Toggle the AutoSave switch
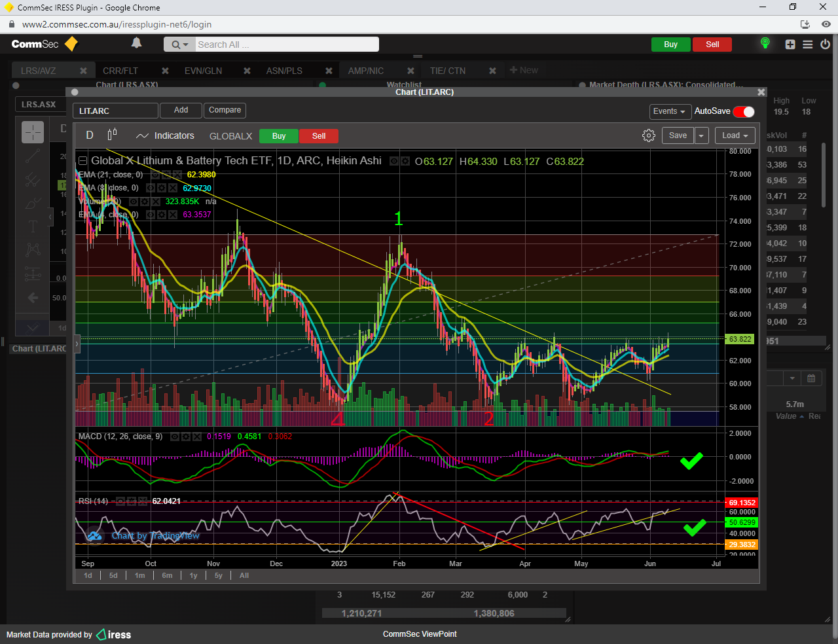 pos(744,111)
